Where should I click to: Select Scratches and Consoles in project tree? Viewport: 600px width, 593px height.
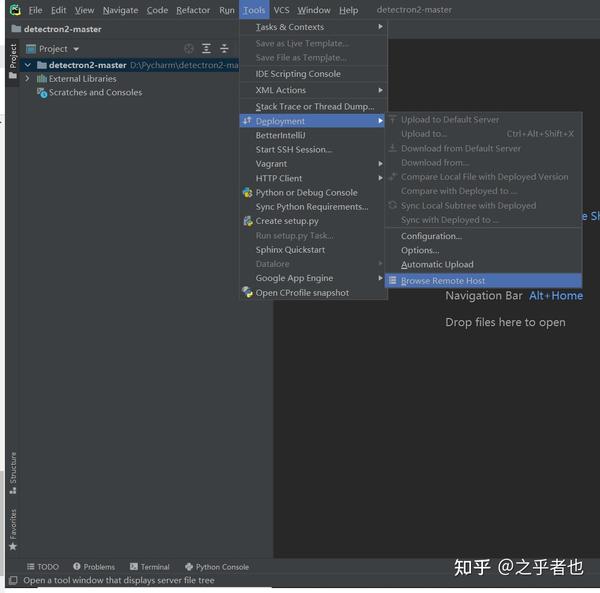click(95, 92)
